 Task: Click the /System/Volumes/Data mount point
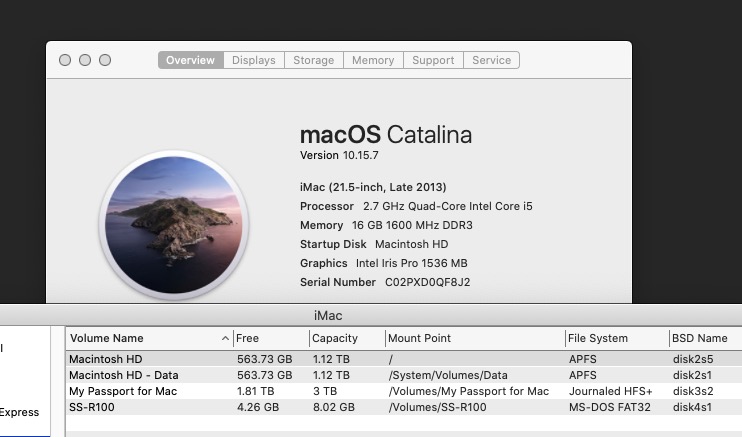(x=448, y=375)
